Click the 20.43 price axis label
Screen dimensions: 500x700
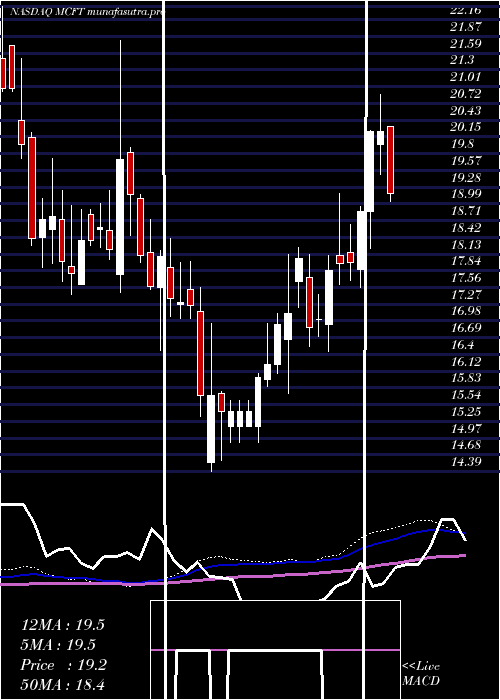[x=466, y=111]
